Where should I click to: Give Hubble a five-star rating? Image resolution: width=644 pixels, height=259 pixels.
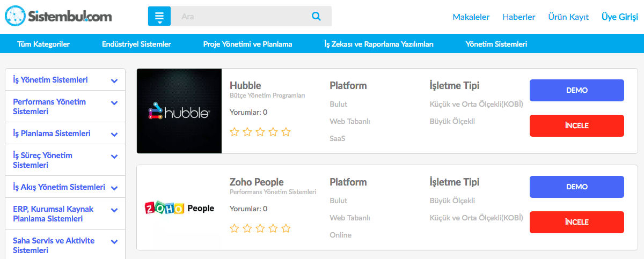[x=286, y=132]
